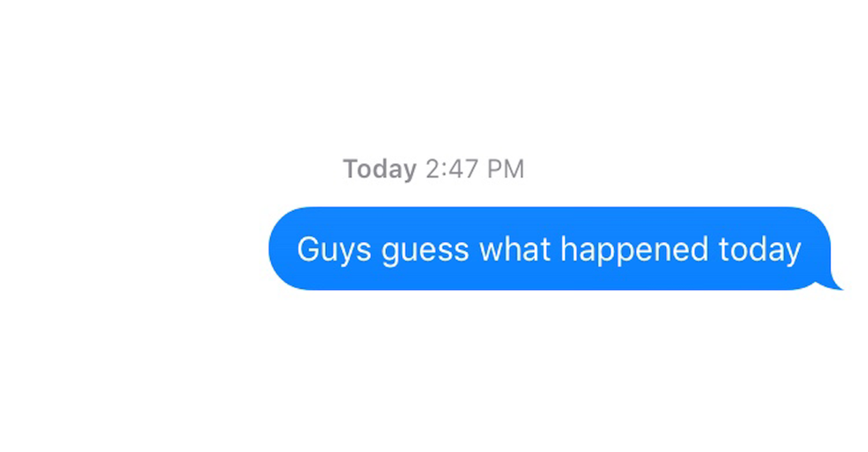This screenshot has height=452, width=868.
Task: Click the word 'Guys' in the message
Action: pyautogui.click(x=335, y=250)
